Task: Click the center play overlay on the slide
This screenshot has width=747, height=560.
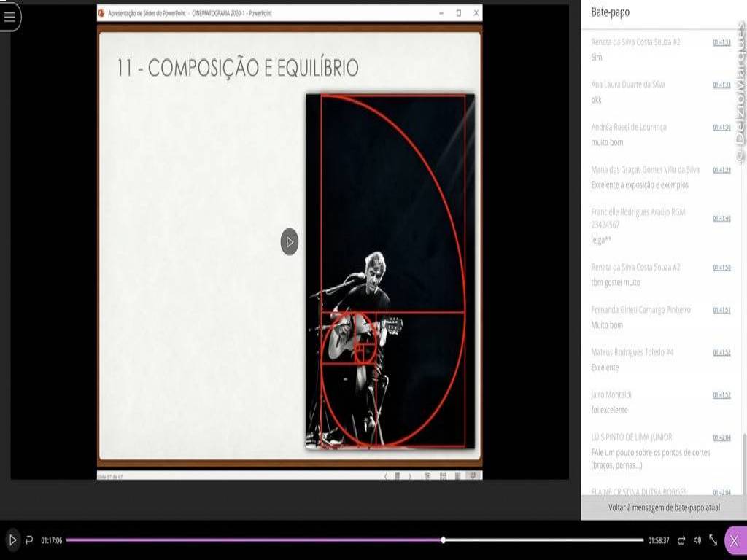Action: [290, 242]
